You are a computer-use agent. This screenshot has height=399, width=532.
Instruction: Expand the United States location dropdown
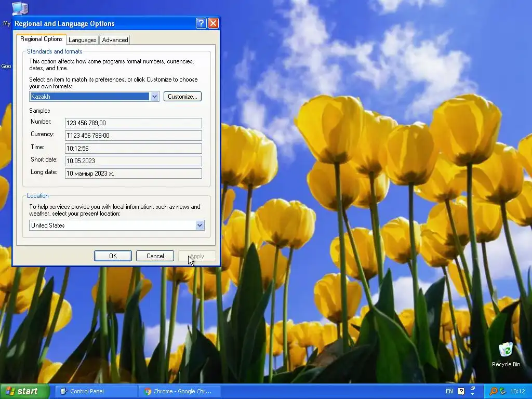200,225
